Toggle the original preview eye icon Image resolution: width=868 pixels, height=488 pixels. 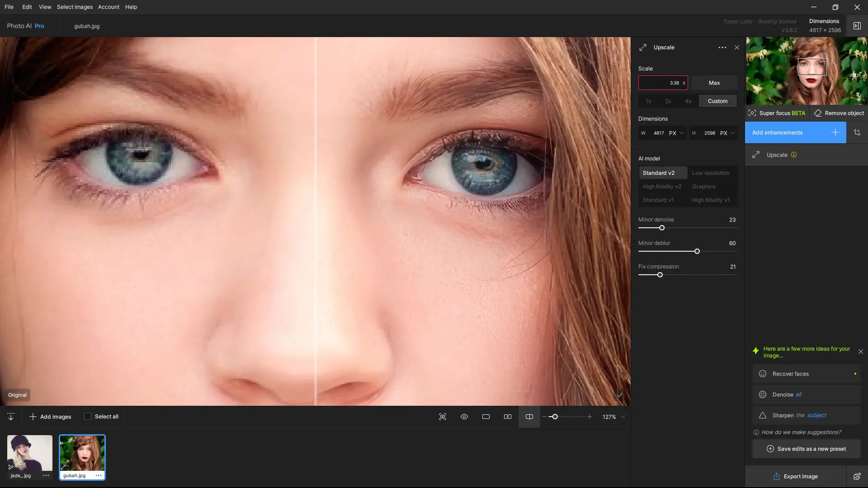[464, 417]
